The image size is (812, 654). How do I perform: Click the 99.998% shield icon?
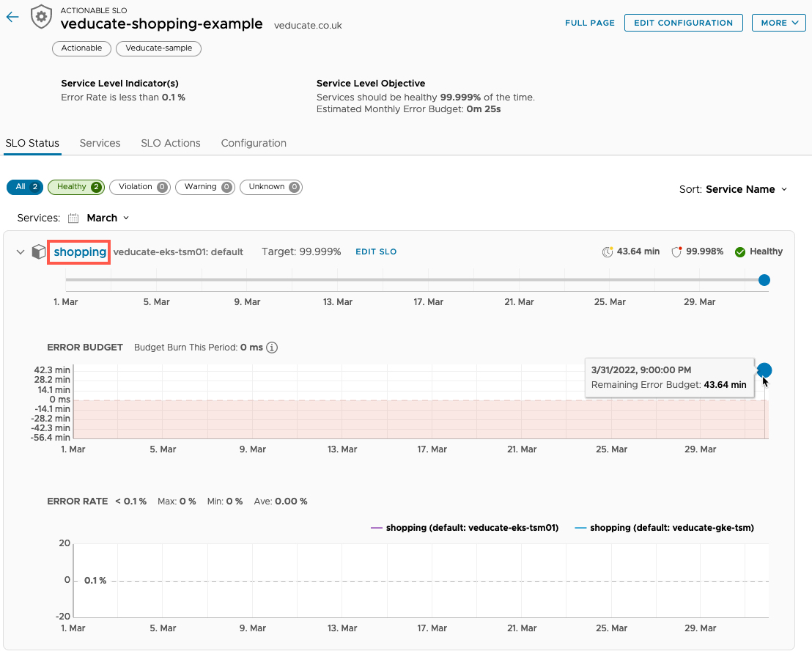point(676,252)
